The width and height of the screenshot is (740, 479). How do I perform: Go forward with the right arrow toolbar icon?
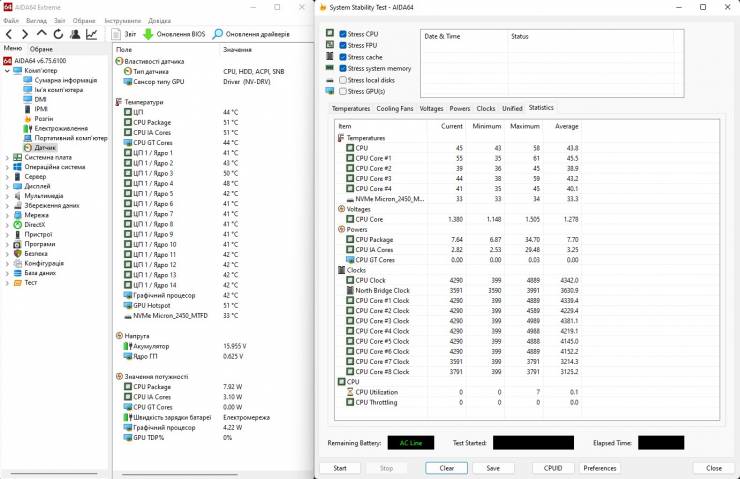tap(25, 34)
